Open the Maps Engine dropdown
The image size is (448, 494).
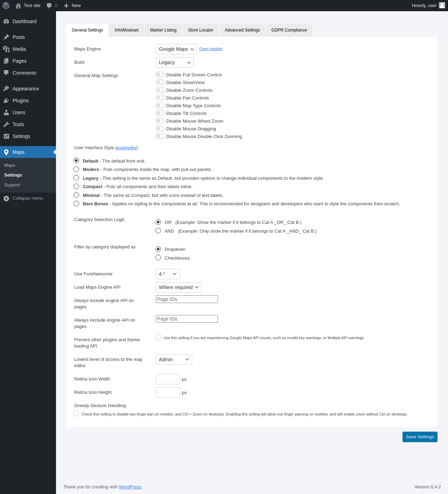click(176, 49)
